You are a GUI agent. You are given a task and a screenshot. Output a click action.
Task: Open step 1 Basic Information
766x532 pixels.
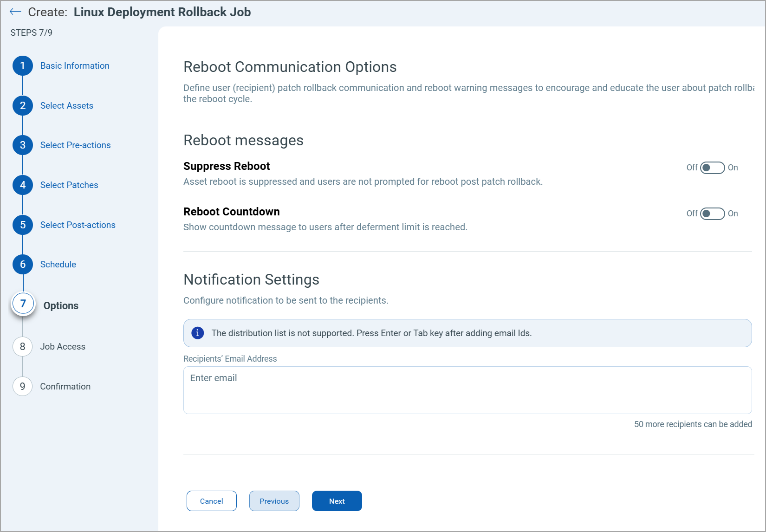74,65
